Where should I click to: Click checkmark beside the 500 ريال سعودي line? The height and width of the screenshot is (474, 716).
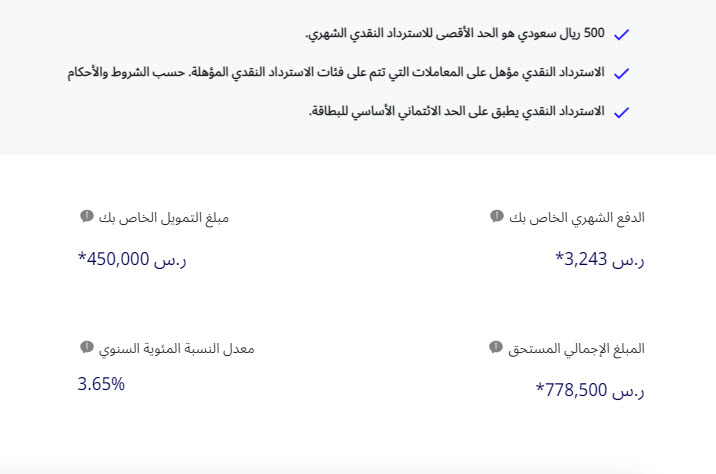[621, 34]
